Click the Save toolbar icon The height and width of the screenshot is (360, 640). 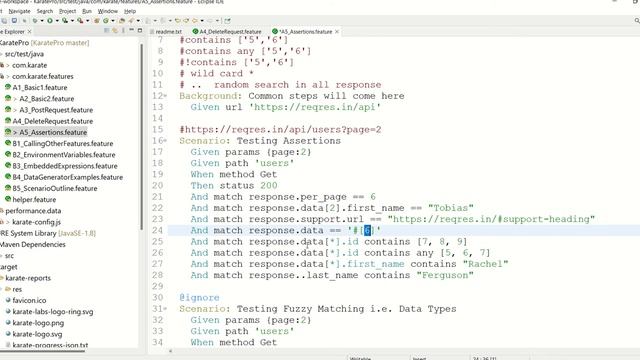[x=14, y=20]
